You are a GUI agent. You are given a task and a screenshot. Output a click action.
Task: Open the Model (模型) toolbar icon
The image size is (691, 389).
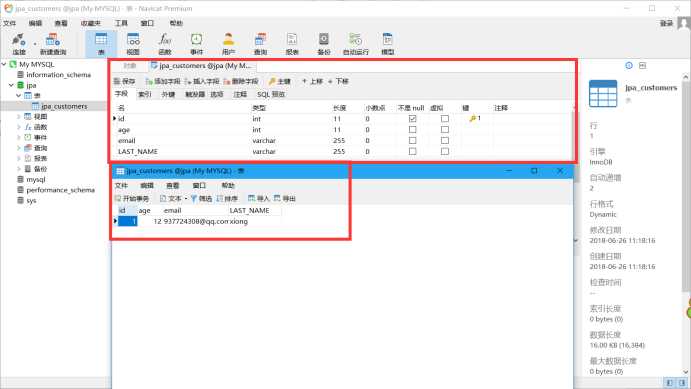click(x=388, y=44)
